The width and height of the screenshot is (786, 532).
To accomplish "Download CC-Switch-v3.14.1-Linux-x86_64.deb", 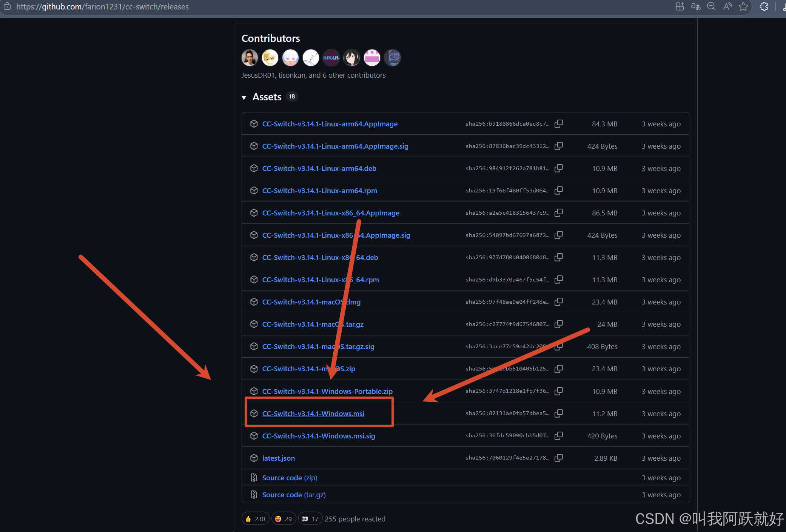I will pos(320,257).
